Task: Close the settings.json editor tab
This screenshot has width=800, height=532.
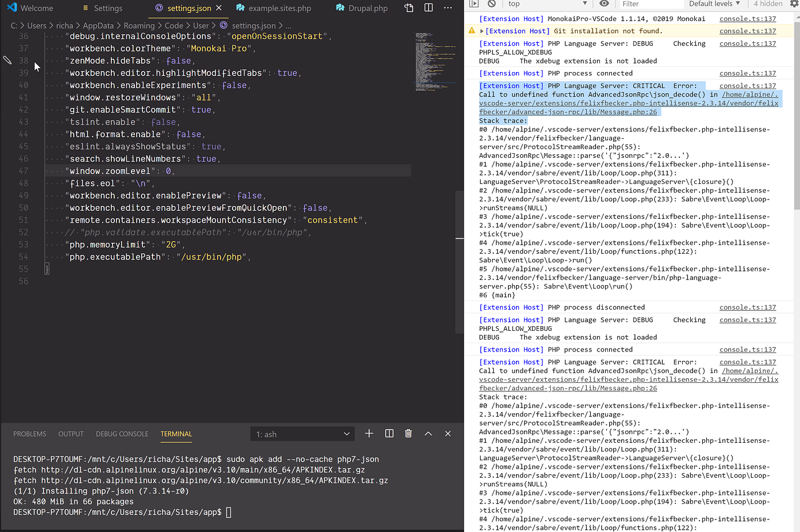Action: pos(218,9)
